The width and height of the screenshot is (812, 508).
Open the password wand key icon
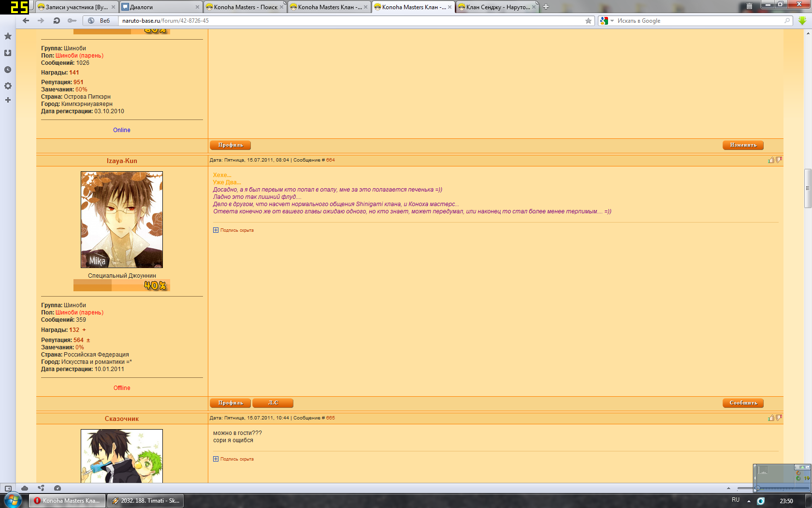(x=72, y=20)
